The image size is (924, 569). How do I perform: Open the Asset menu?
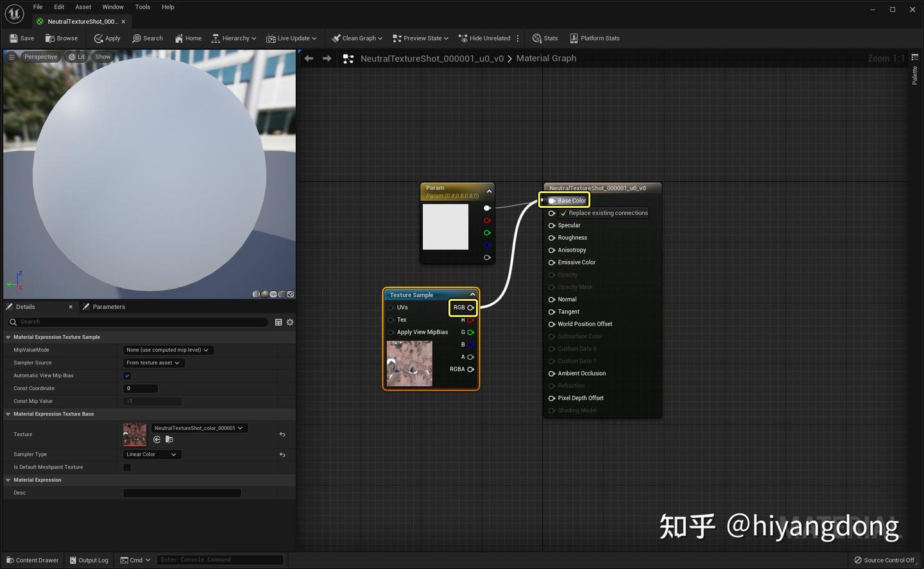(x=83, y=7)
